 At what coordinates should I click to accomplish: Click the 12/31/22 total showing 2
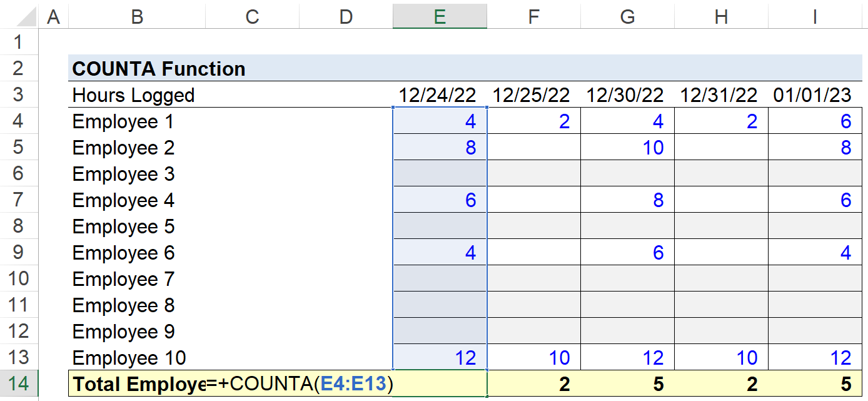point(721,383)
